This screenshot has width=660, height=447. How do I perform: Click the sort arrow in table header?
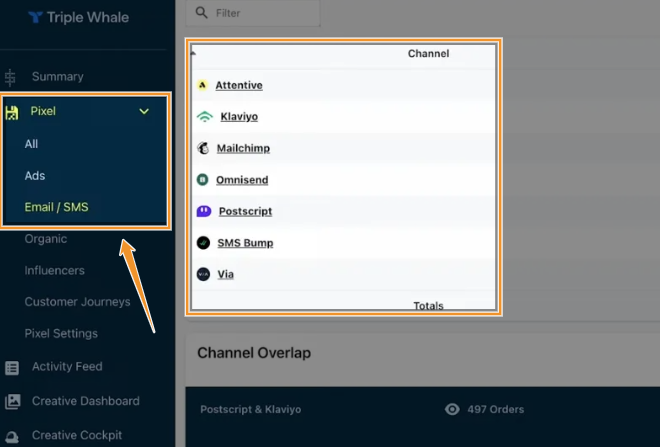tap(194, 52)
